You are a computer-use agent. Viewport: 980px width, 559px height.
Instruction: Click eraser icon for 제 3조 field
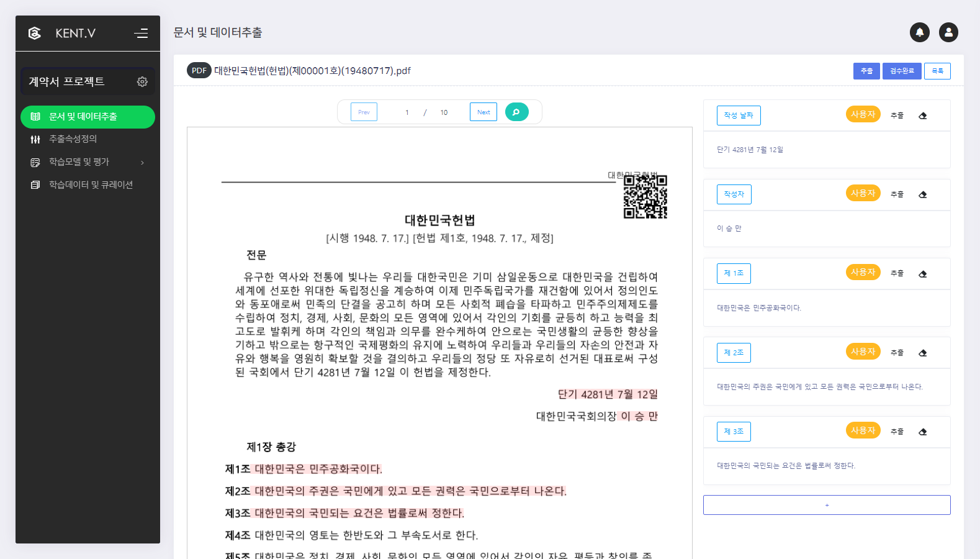[922, 432]
